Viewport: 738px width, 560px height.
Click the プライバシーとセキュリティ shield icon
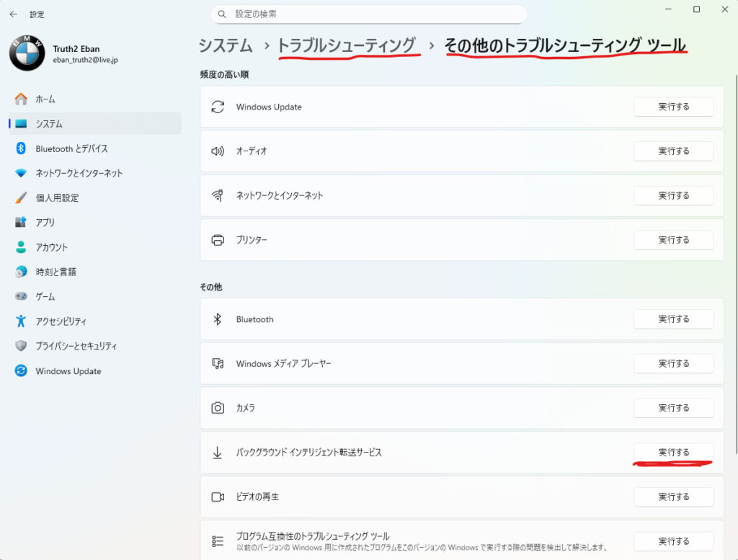(x=21, y=346)
